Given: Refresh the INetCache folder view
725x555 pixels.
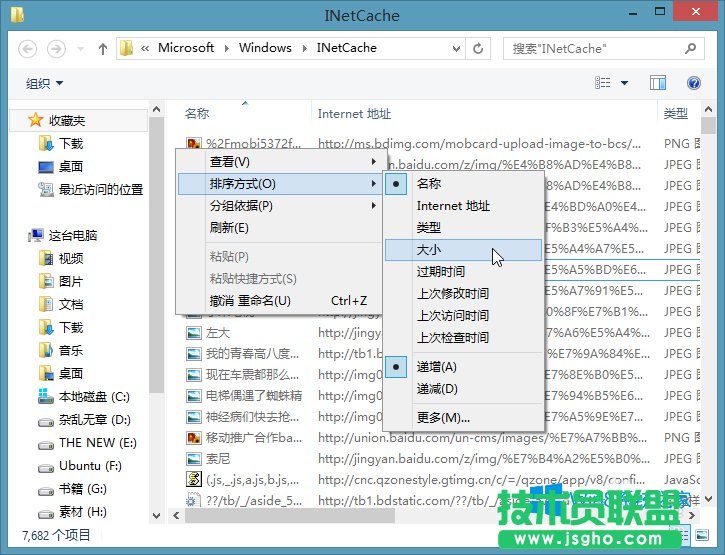Looking at the screenshot, I should [478, 48].
